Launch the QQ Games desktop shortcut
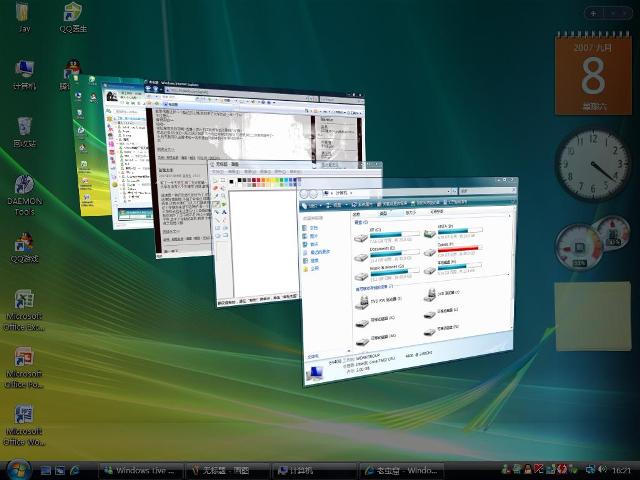640x480 pixels. pyautogui.click(x=24, y=245)
